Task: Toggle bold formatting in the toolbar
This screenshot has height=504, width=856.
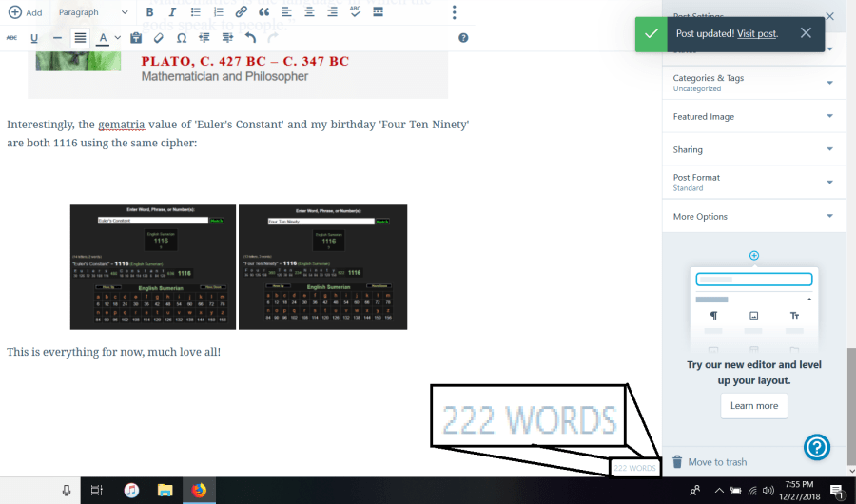Action: (149, 12)
